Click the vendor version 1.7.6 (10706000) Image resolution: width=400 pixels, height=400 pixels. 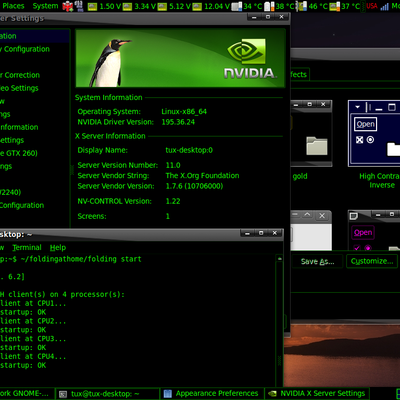(x=194, y=186)
